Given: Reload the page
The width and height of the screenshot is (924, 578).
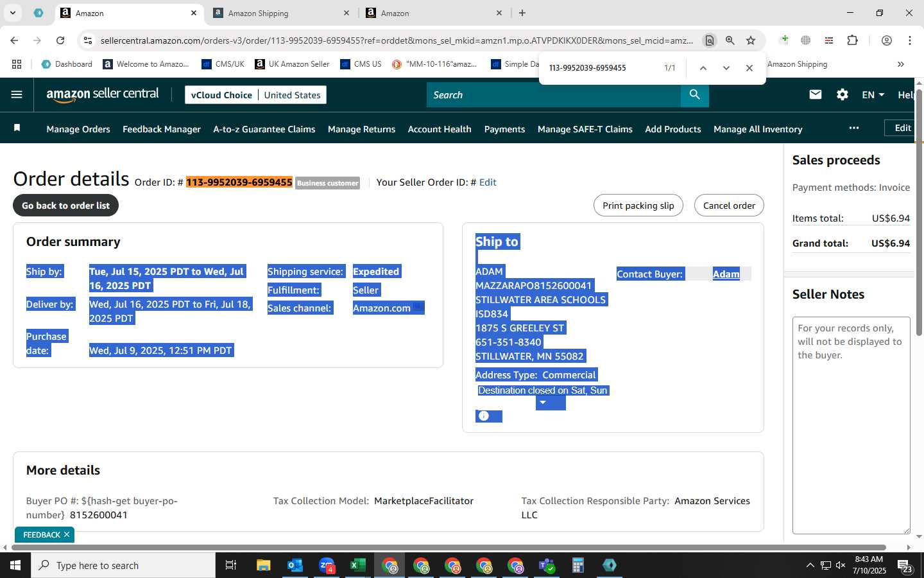Looking at the screenshot, I should tap(60, 40).
